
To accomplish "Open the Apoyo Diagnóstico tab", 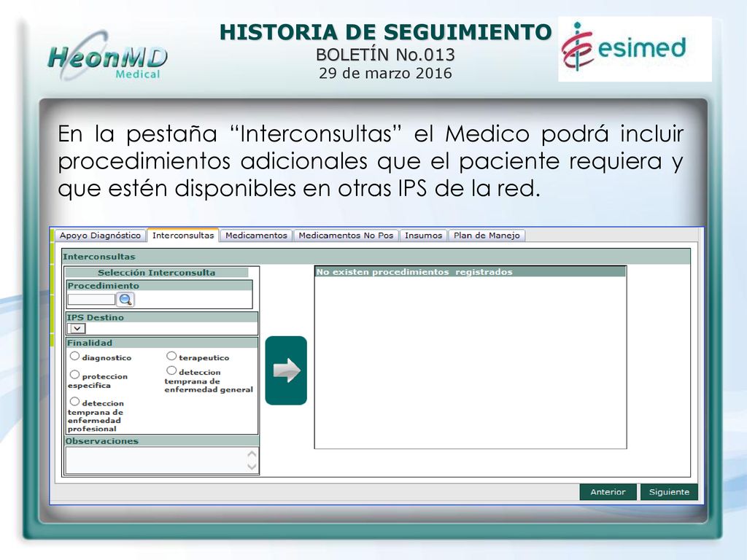I will point(100,236).
